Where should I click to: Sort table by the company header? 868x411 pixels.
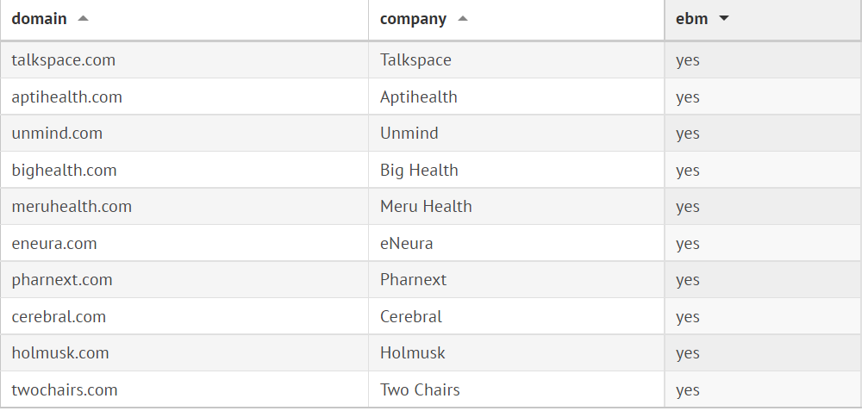tap(413, 19)
